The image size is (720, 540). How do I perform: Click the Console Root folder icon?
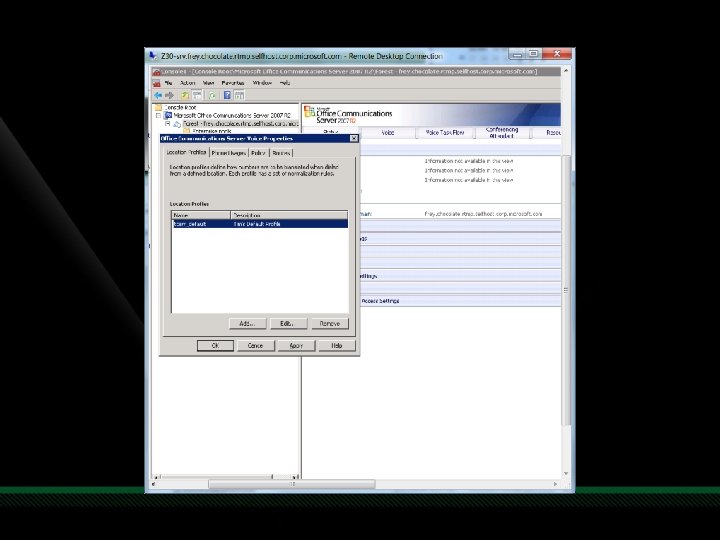tap(159, 107)
